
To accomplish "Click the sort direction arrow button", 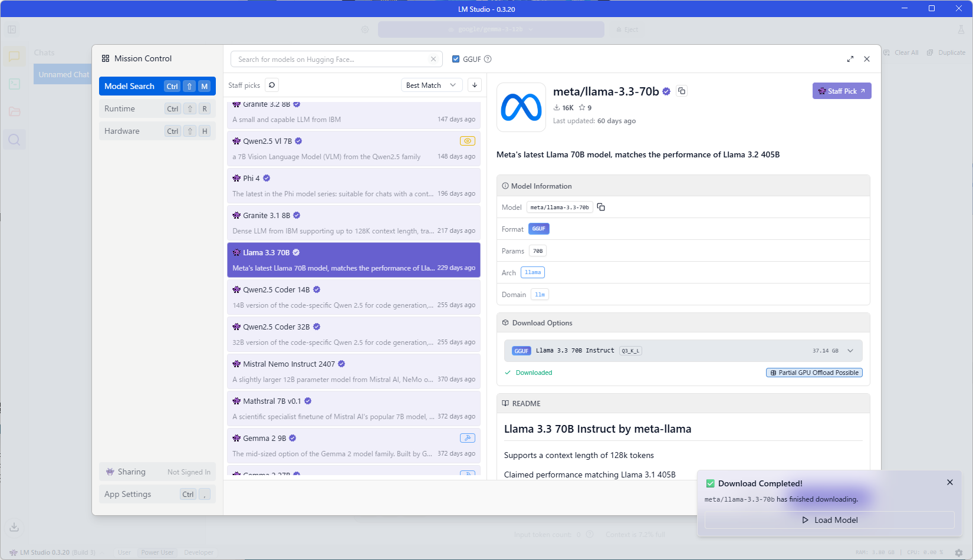I will pos(475,85).
